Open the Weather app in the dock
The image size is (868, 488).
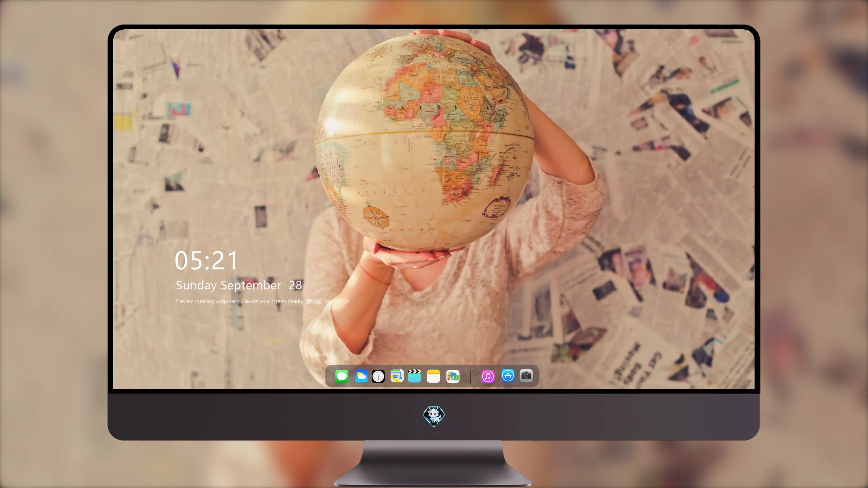pos(361,376)
